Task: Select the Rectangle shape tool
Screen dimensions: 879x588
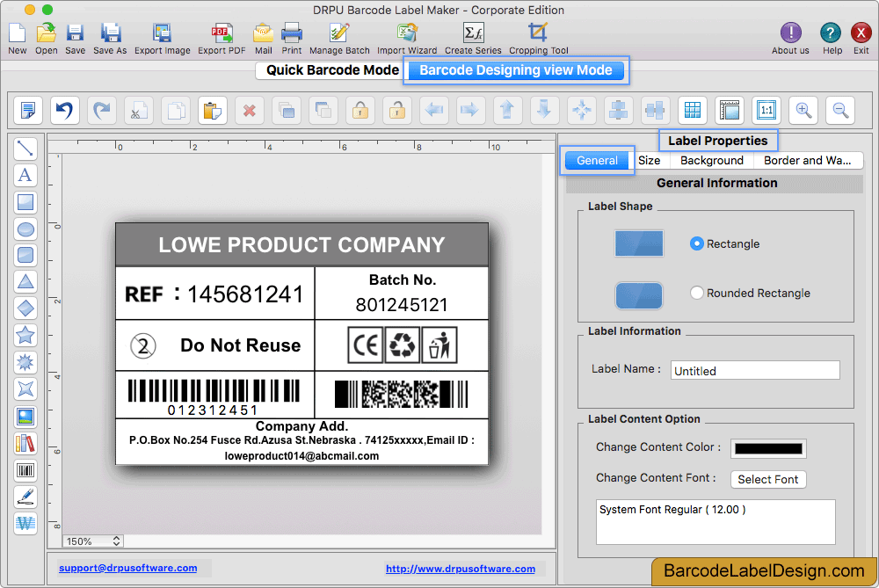Action: tap(25, 202)
